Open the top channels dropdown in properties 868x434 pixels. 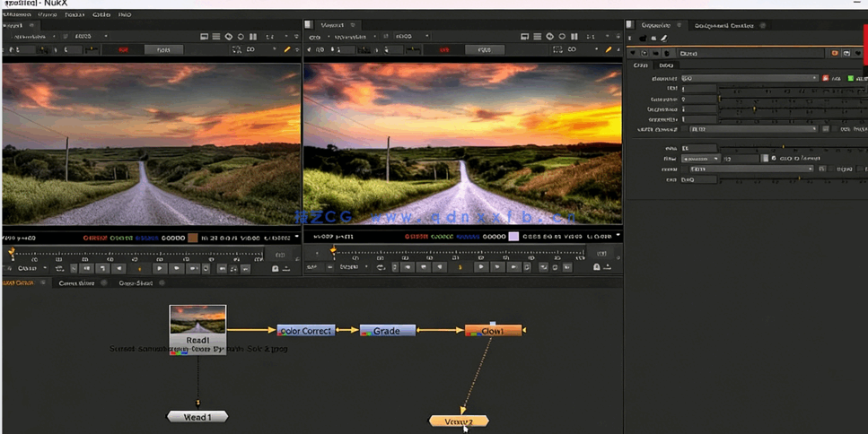(750, 79)
